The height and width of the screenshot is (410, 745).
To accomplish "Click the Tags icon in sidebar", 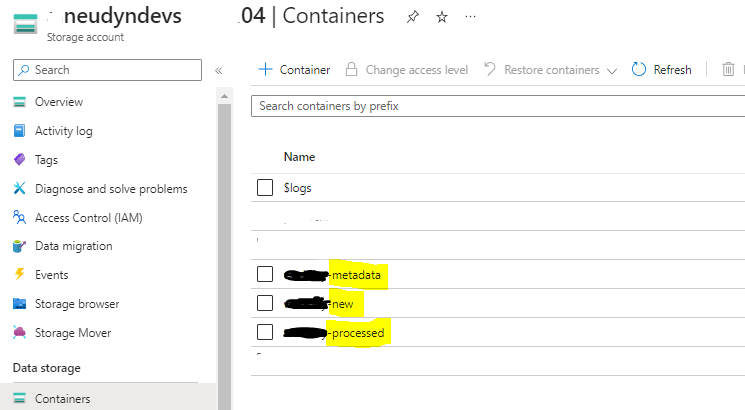I will [19, 160].
